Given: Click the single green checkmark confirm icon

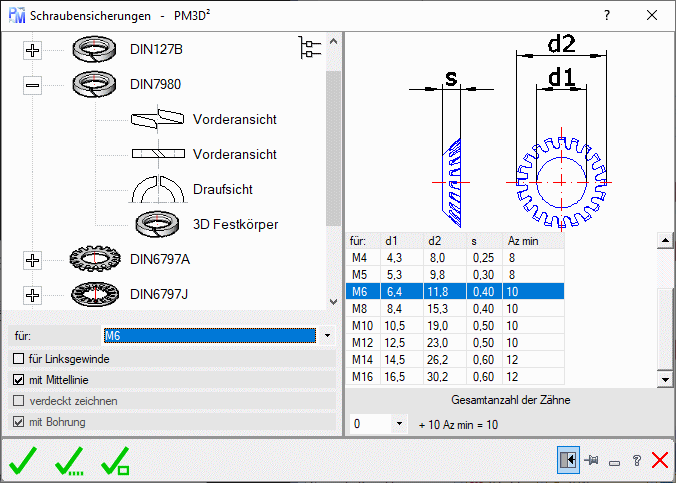Looking at the screenshot, I should 24,461.
